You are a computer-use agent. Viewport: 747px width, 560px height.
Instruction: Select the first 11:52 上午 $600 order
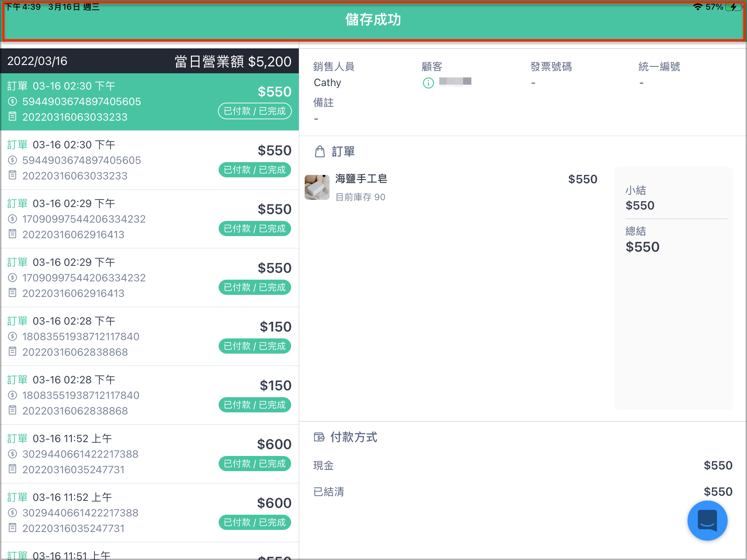[x=150, y=454]
